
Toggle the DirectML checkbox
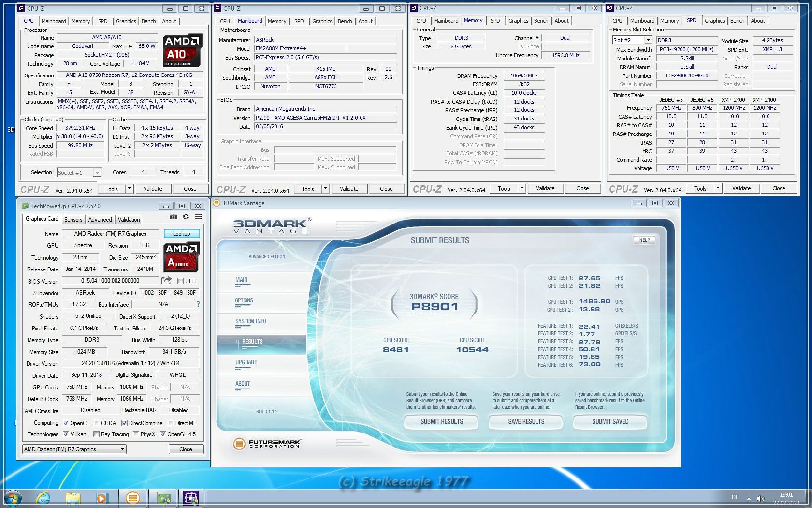click(x=170, y=423)
